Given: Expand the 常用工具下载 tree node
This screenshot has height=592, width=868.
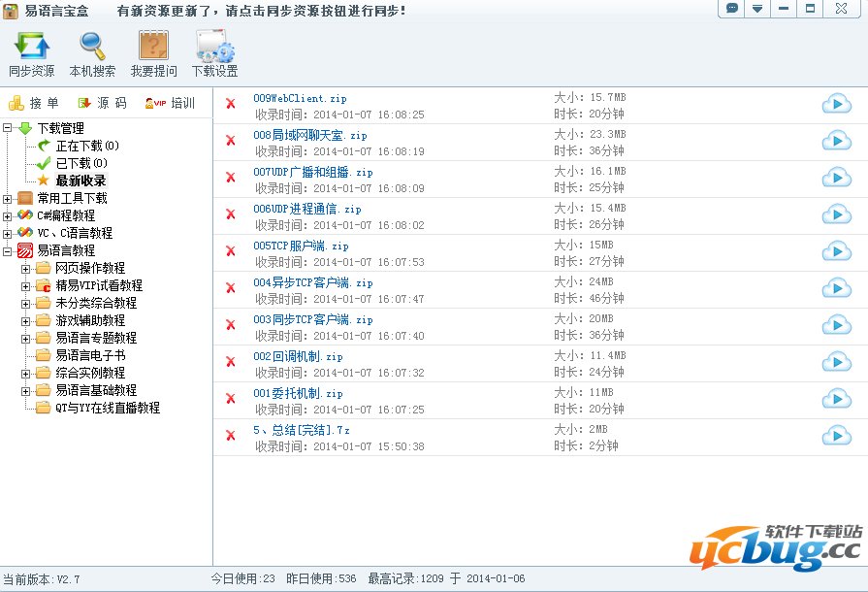Looking at the screenshot, I should (x=8, y=198).
